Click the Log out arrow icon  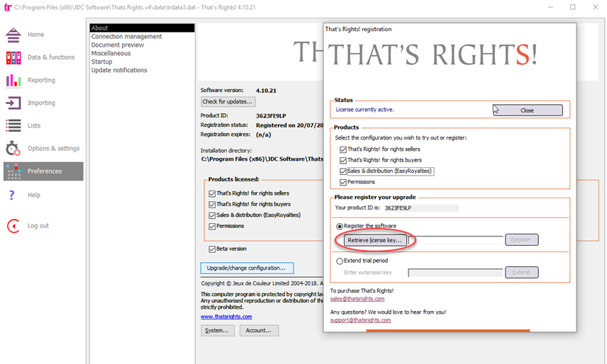[x=13, y=226]
